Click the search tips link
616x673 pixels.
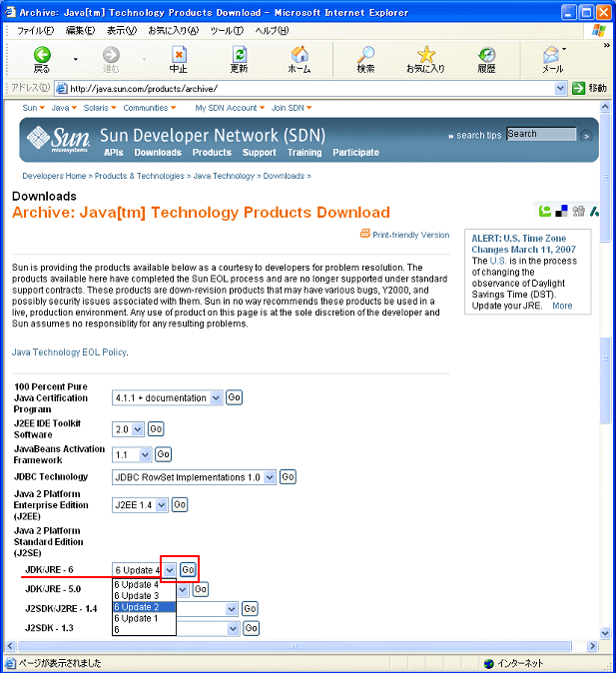(x=478, y=136)
